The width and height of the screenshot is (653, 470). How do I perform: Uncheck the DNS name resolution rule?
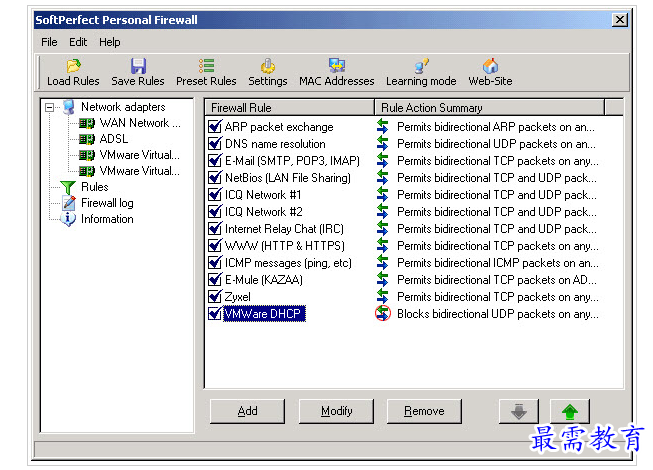tap(215, 144)
